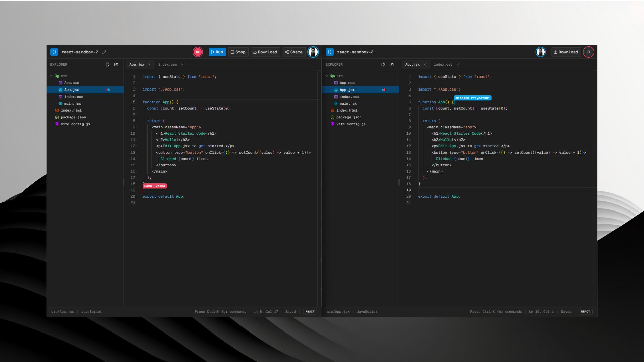Select App.jsx in left explorer
Screen dimensions: 644x362
click(x=85, y=90)
